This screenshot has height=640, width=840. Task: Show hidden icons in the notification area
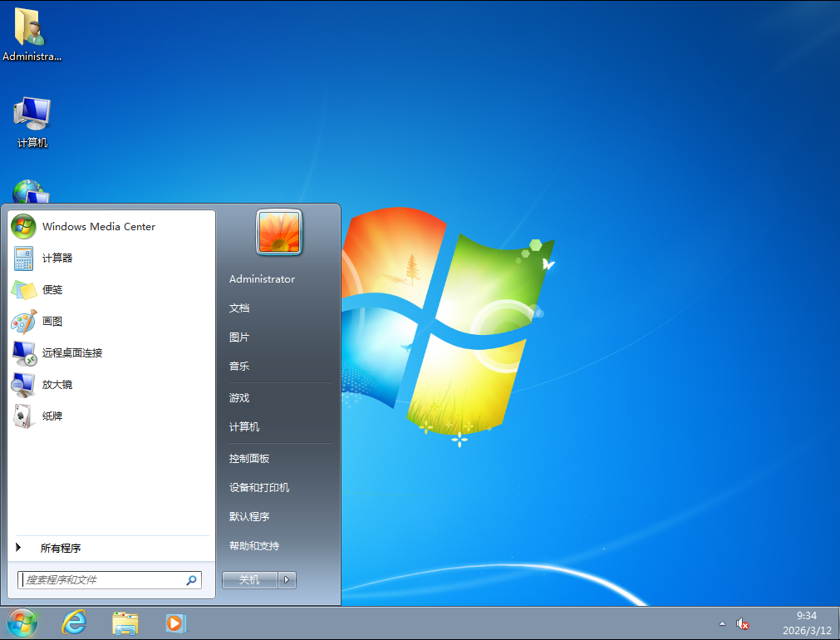[722, 623]
